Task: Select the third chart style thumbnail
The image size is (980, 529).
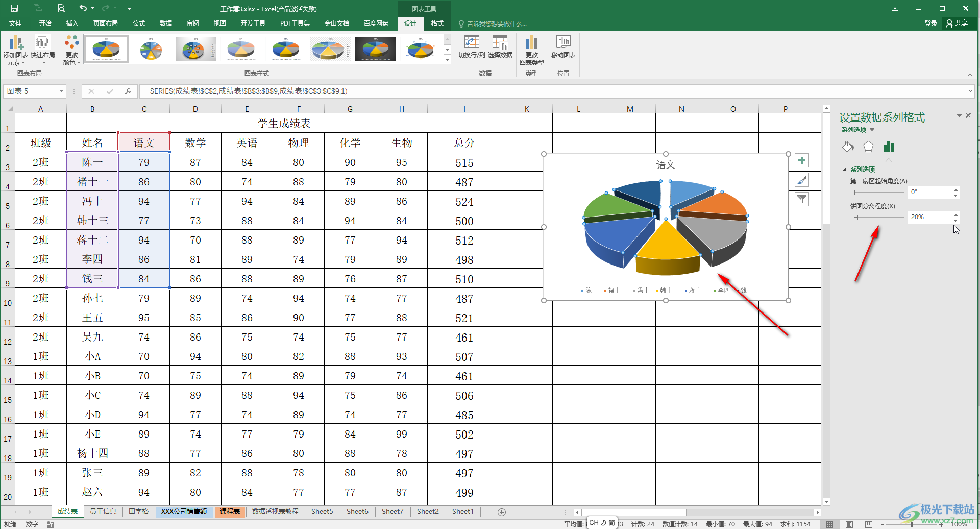Action: [196, 50]
